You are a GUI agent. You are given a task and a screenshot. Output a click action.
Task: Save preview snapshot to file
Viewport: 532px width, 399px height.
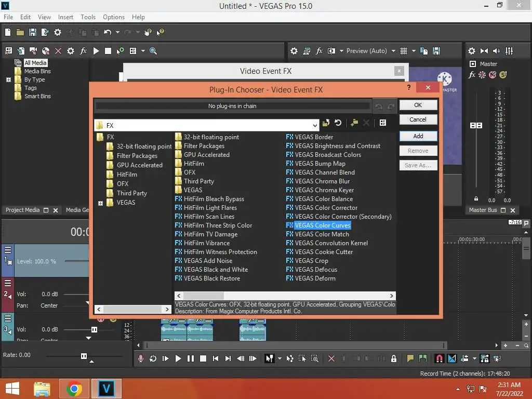(436, 51)
